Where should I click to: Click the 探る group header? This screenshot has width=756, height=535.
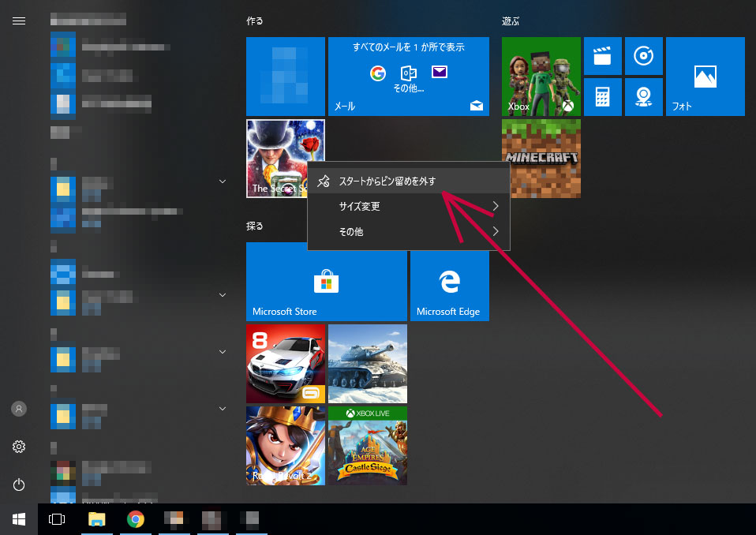click(x=255, y=226)
